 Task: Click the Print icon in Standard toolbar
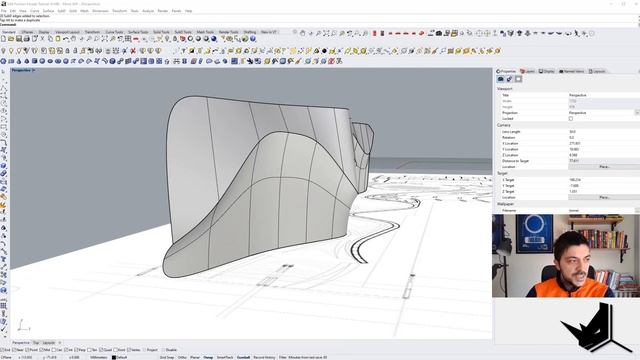point(27,39)
